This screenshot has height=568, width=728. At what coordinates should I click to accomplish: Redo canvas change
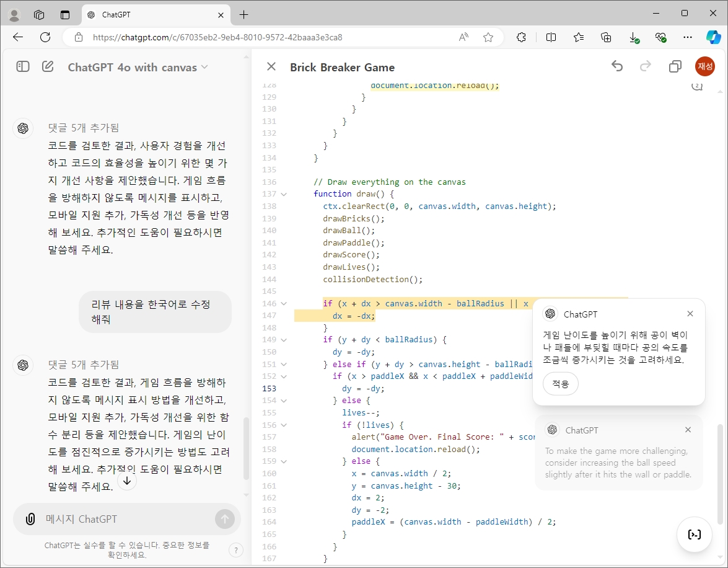pyautogui.click(x=646, y=66)
